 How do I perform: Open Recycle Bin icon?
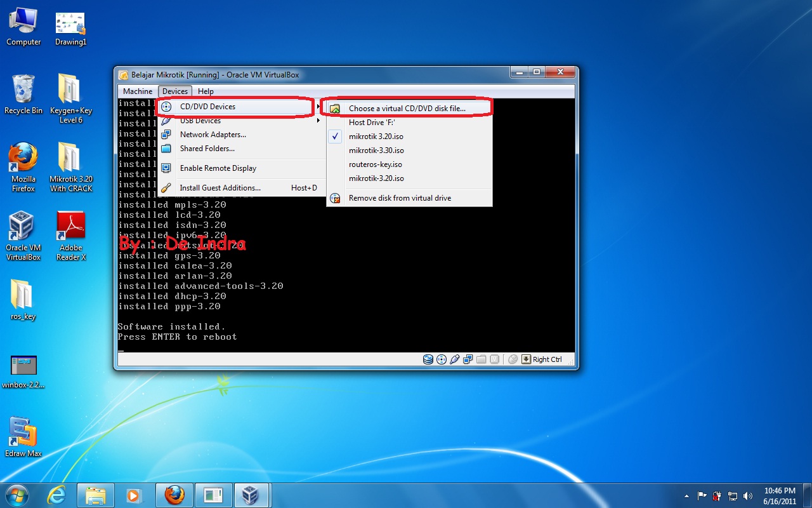(23, 95)
